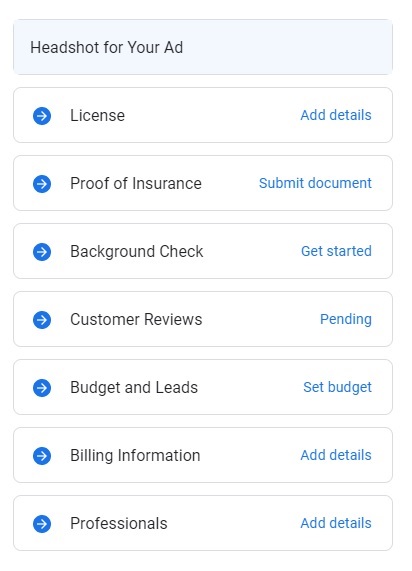This screenshot has width=412, height=571.
Task: Click the arrow icon beside Proof of Insurance
Action: coord(42,184)
